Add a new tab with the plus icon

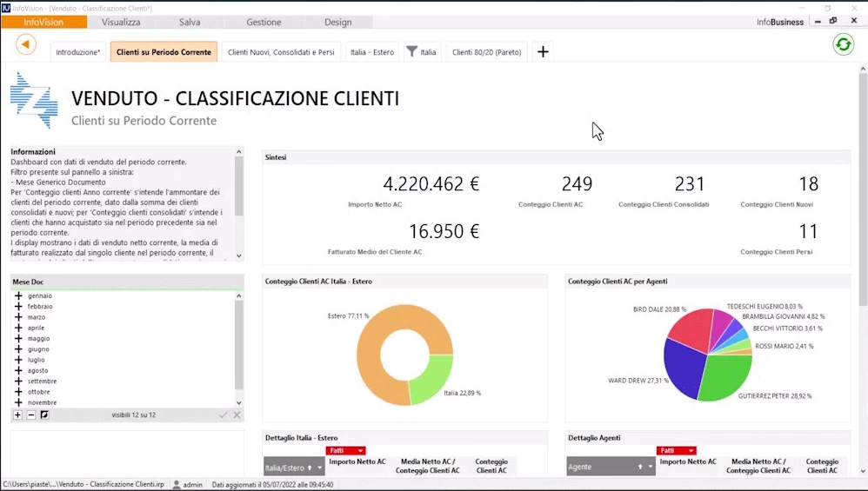(543, 52)
